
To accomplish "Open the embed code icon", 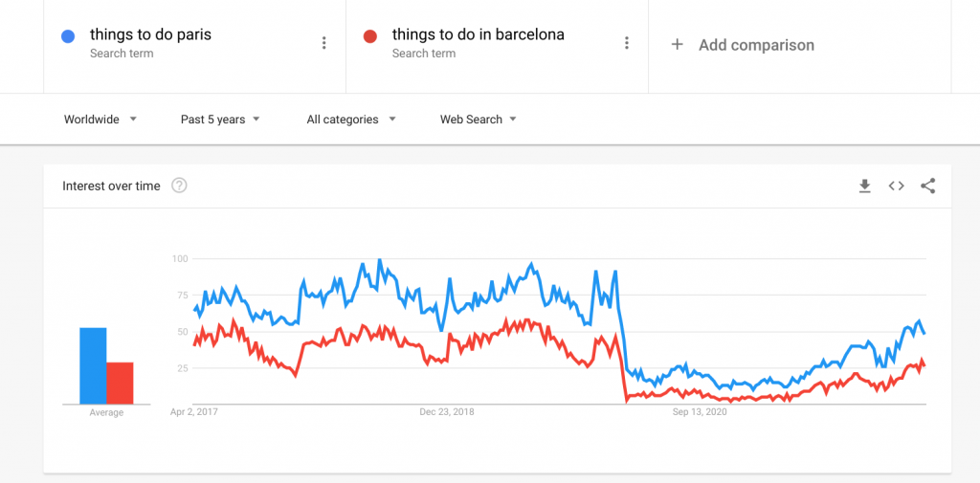I will [x=896, y=186].
